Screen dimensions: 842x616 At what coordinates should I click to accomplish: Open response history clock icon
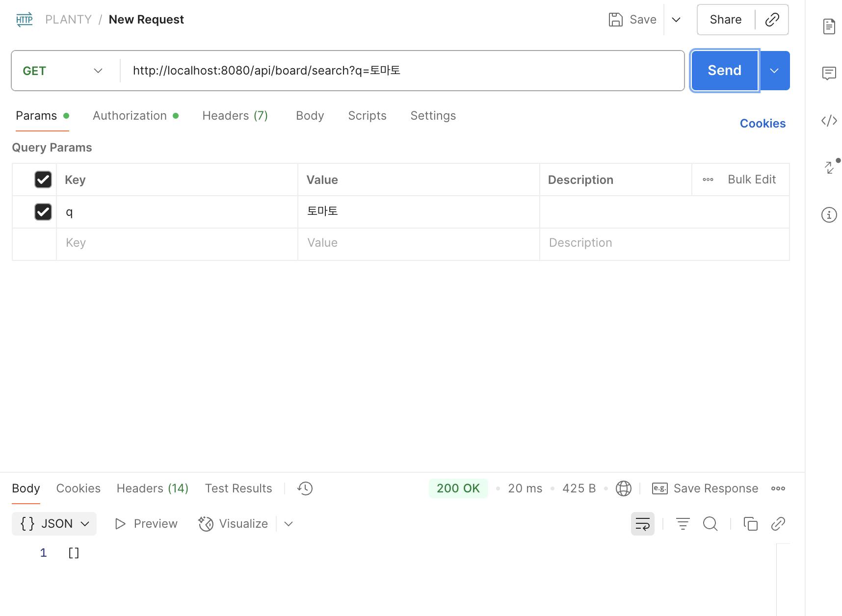305,488
